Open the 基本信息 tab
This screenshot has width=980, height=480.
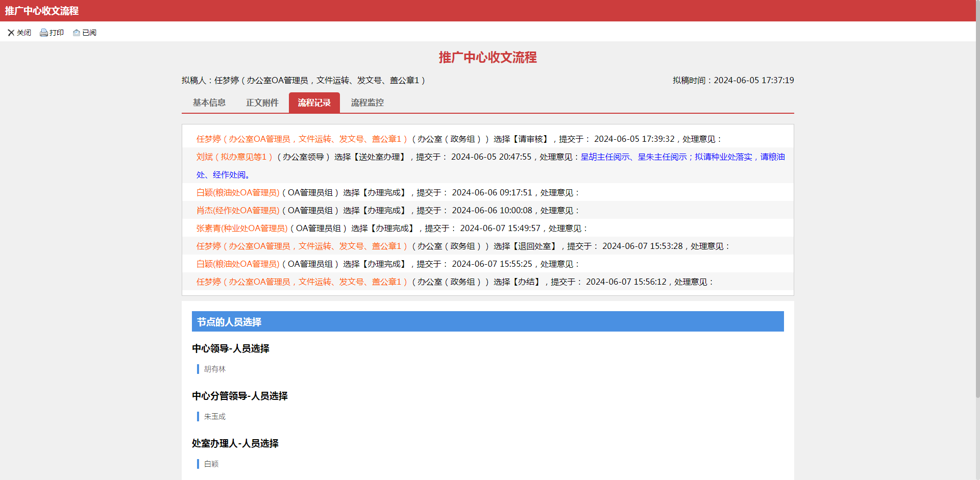click(209, 103)
